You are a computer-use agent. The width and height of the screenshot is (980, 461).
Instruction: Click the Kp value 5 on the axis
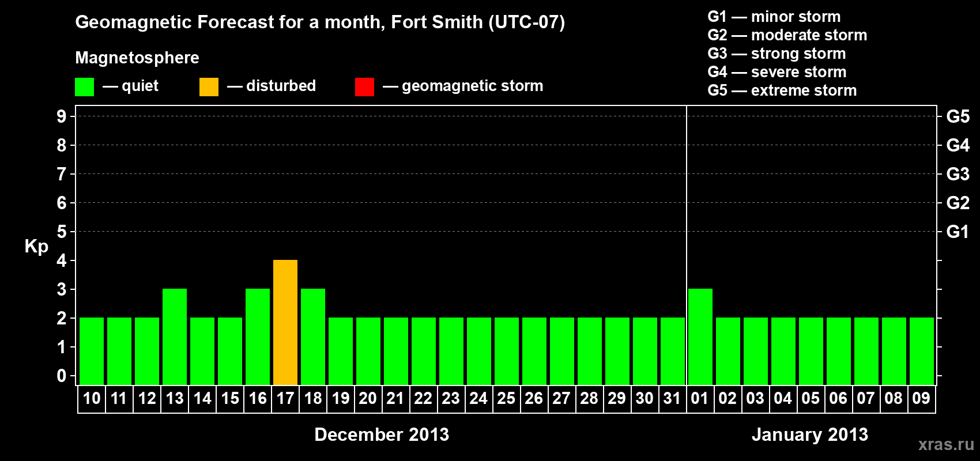pyautogui.click(x=62, y=232)
